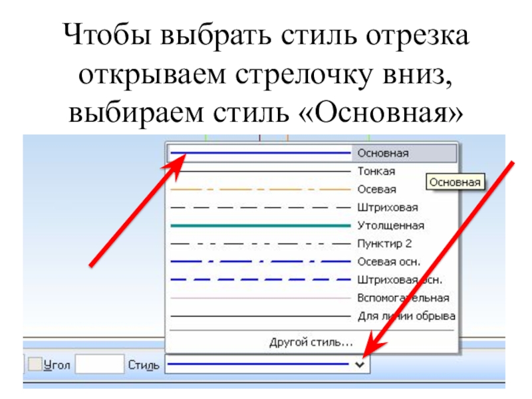Pick the "Осевая осн." style
532x399 pixels.
point(312,261)
